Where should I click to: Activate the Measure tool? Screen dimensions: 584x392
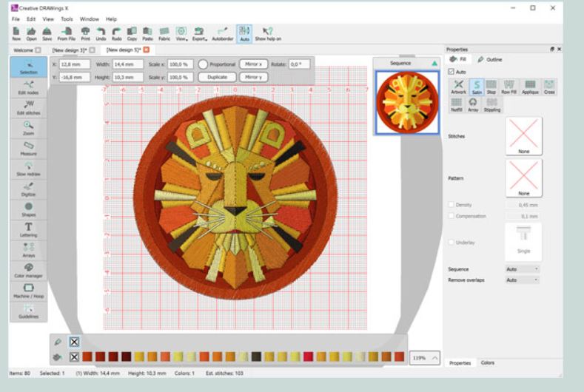[29, 148]
